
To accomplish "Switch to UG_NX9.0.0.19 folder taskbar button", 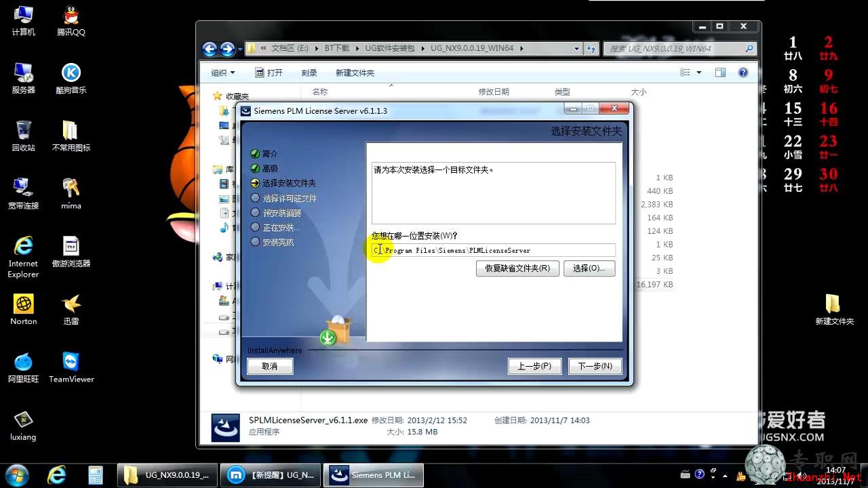I will [x=167, y=474].
